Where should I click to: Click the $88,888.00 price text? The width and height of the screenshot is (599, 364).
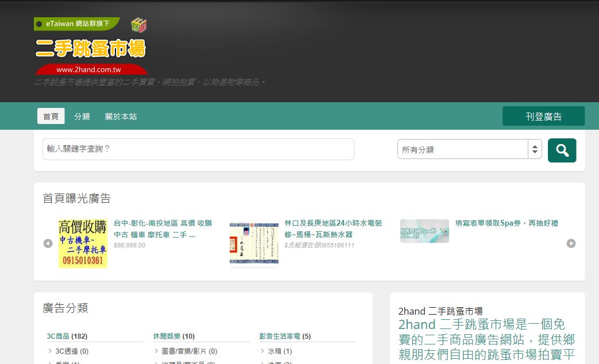[129, 245]
